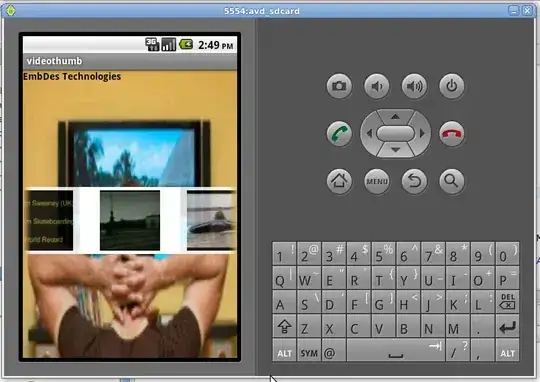Click the keyboard key 1
540x382 pixels.
click(284, 254)
